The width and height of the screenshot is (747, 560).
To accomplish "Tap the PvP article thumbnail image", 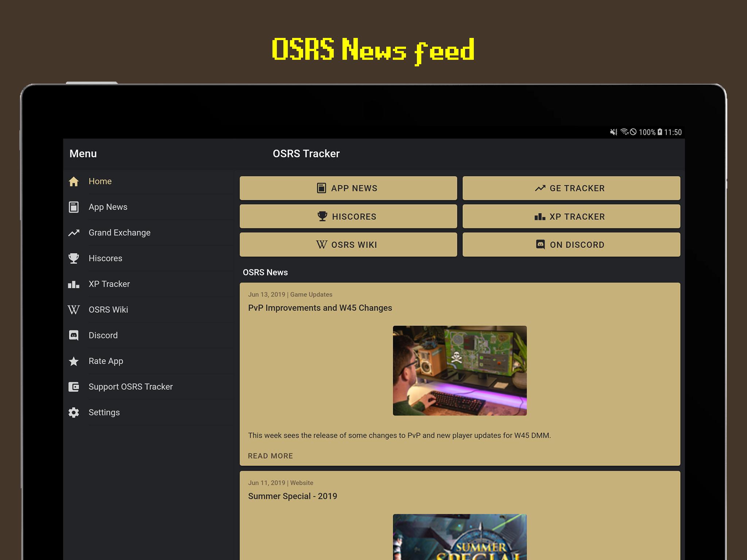I will coord(460,370).
